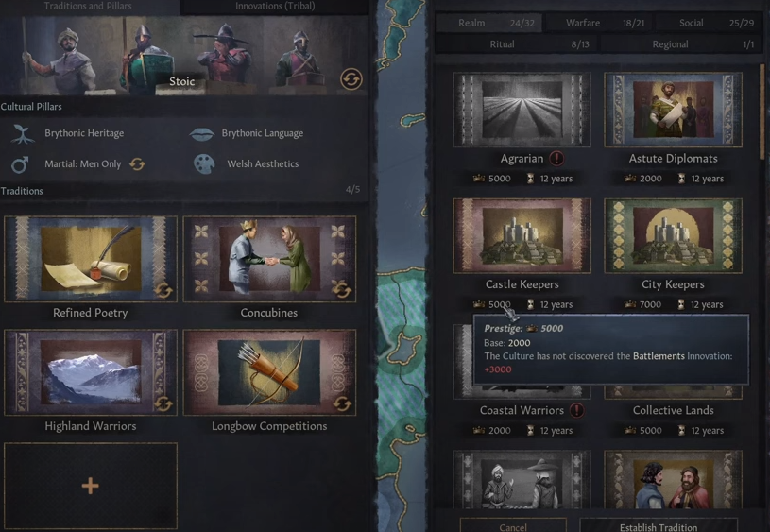Click the Stoic ethos swap icon
Viewport: 770px width, 532px height.
351,78
